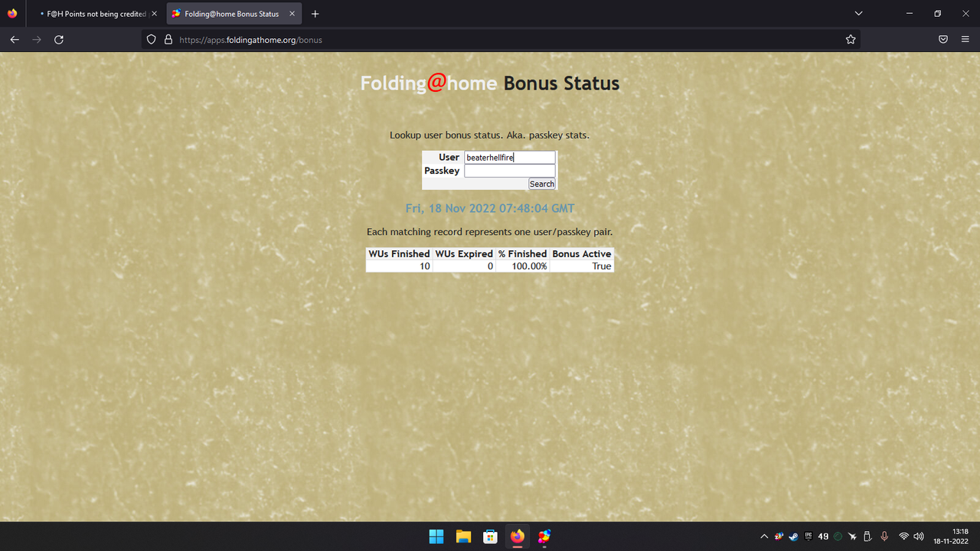The height and width of the screenshot is (551, 980).
Task: Click the timestamp Fri, 18 Nov 2022
Action: click(490, 208)
